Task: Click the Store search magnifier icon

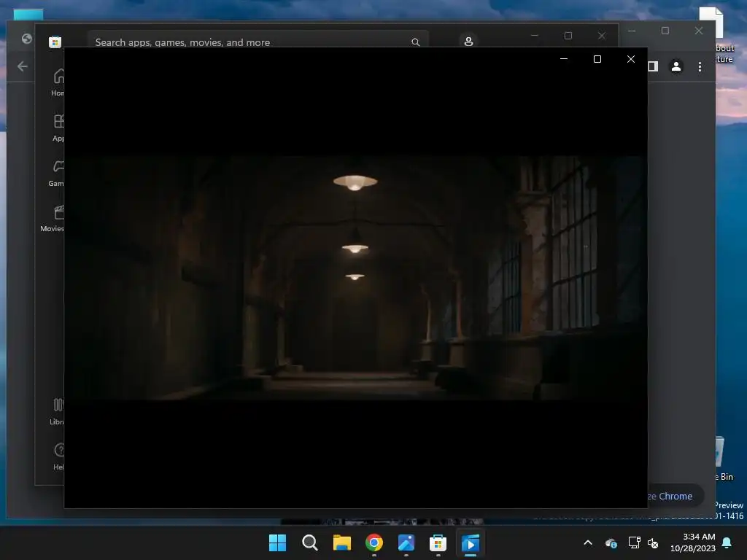Action: 415,42
